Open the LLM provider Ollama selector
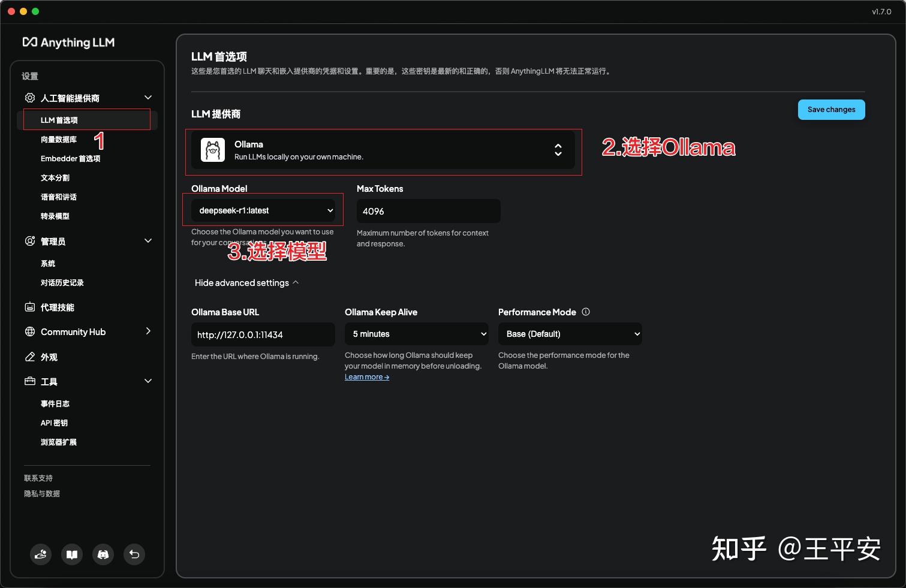Viewport: 906px width, 588px height. point(383,150)
